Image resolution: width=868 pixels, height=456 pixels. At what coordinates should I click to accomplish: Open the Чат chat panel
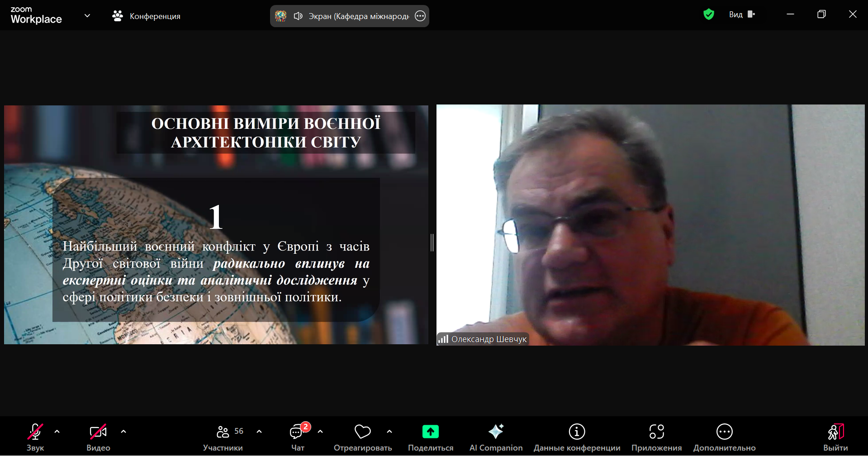pos(297,437)
